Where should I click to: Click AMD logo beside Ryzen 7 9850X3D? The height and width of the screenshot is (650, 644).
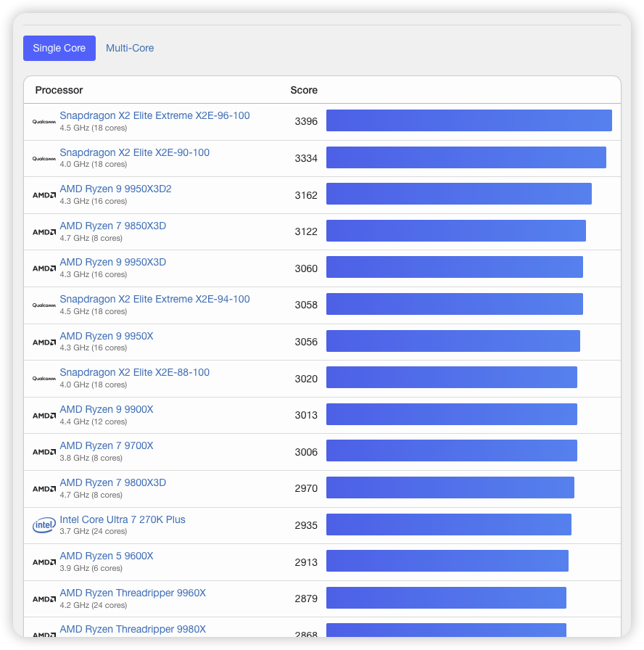(x=44, y=231)
